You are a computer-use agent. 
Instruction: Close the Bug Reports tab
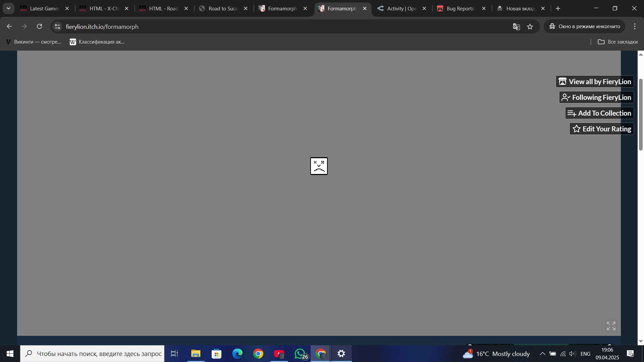point(484,8)
